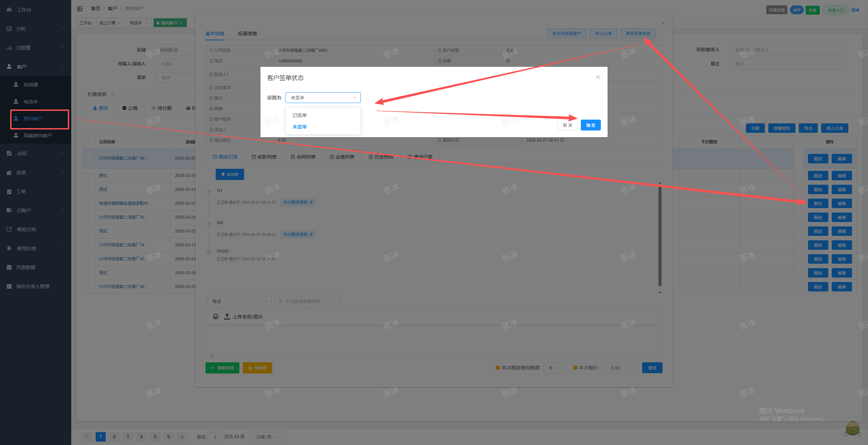This screenshot has width=868, height=445.
Task: Switch to the 收款列表 tab
Action: pos(264,157)
